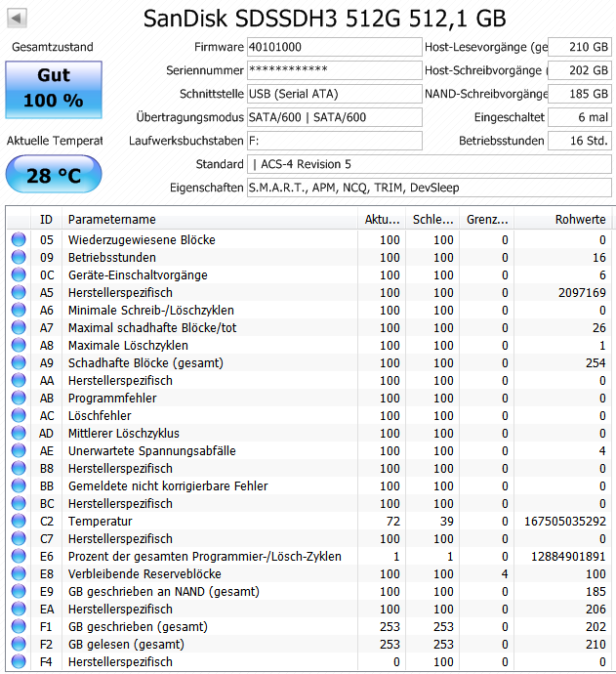Click status icon for attribute 05

tap(19, 239)
